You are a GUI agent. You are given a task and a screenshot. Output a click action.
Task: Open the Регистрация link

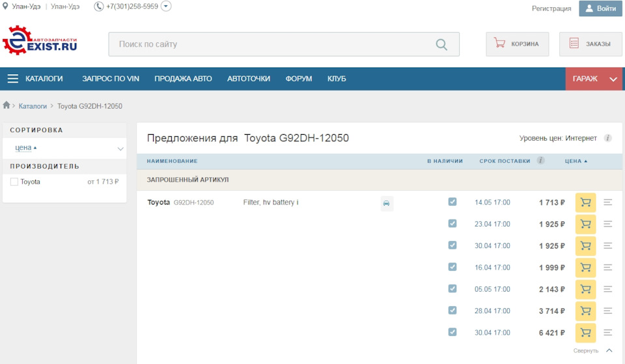pyautogui.click(x=551, y=8)
